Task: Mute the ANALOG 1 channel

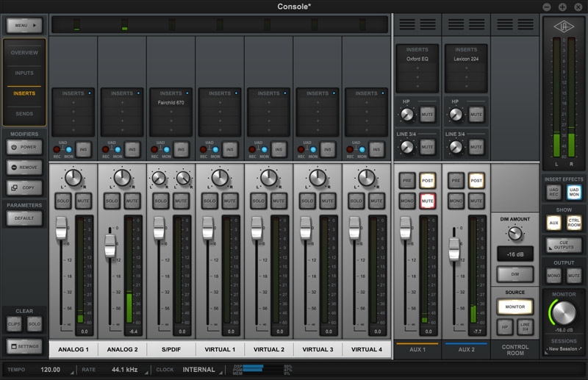Action: click(83, 201)
